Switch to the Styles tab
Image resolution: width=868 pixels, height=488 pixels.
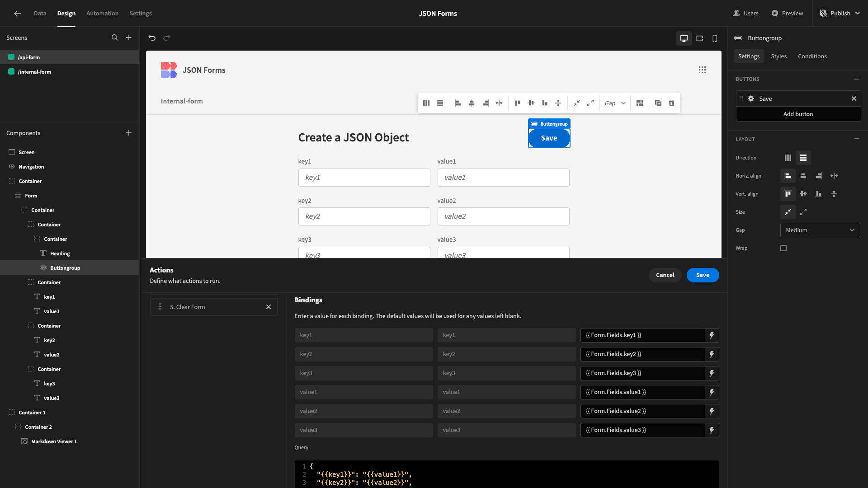779,56
